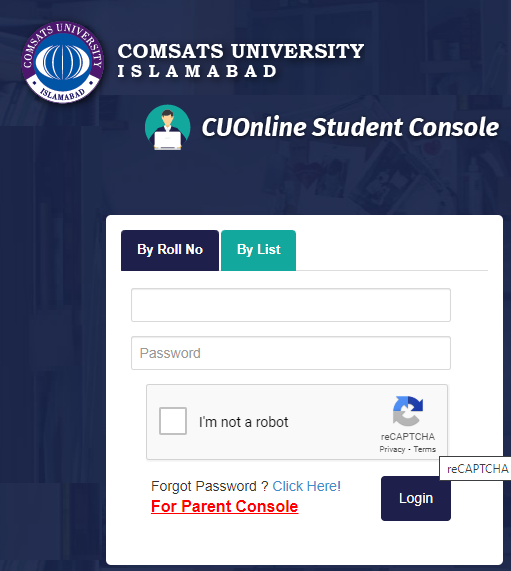Open the Click Here! forgot password link
Image resolution: width=511 pixels, height=571 pixels.
point(307,486)
